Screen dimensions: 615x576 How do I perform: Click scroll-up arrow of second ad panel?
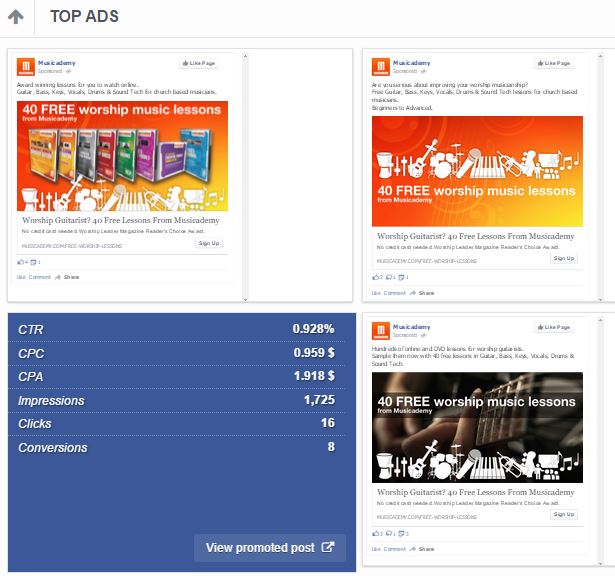pos(600,56)
